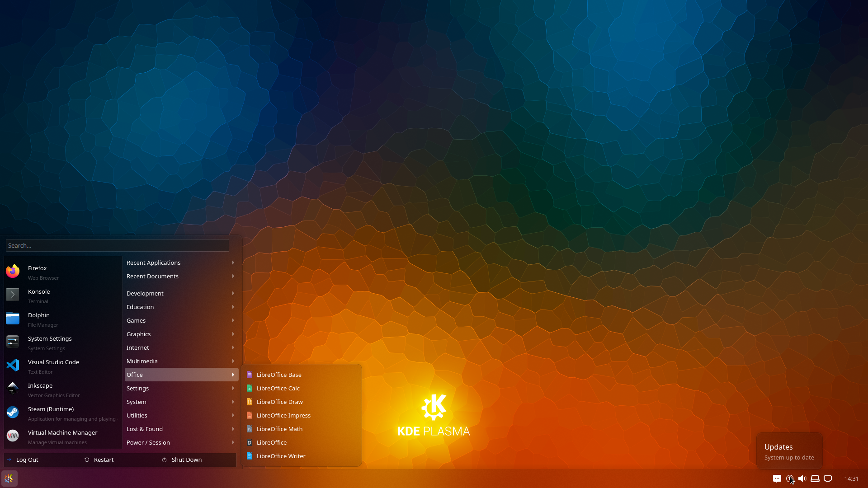Click "LibreOffice Calc" text
The width and height of the screenshot is (868, 488).
tap(278, 388)
